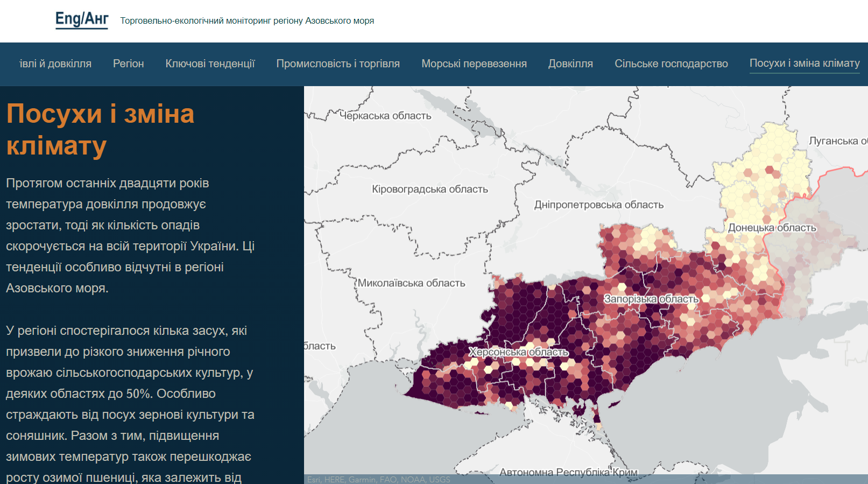868x484 pixels.
Task: Click the Черкаська область map label
Action: pos(385,116)
